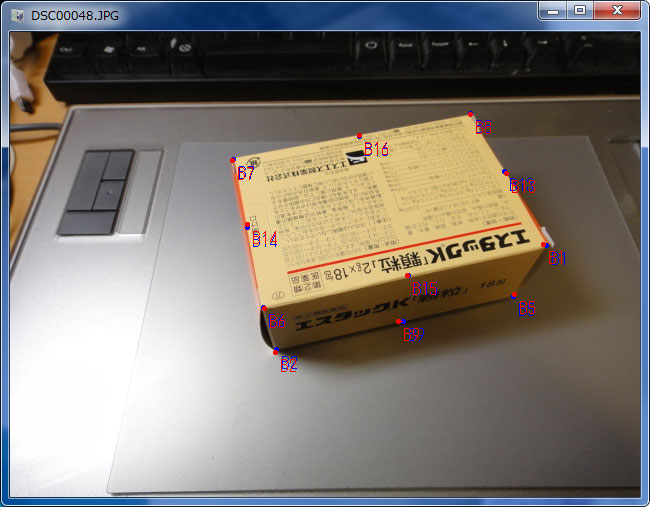
Task: Click the B15 label text
Action: pos(425,289)
